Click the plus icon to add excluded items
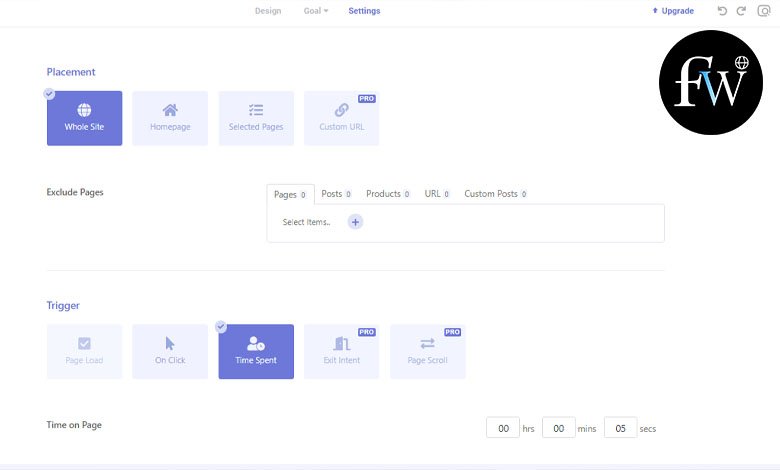780x470 pixels. click(355, 222)
